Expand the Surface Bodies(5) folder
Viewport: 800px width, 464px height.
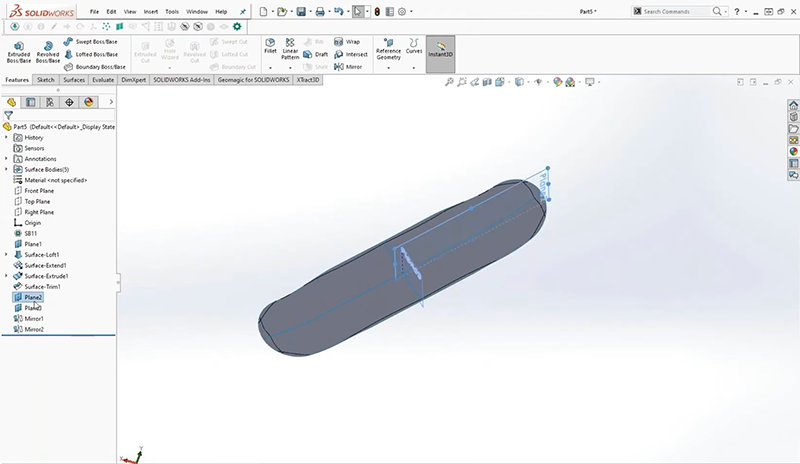click(6, 169)
